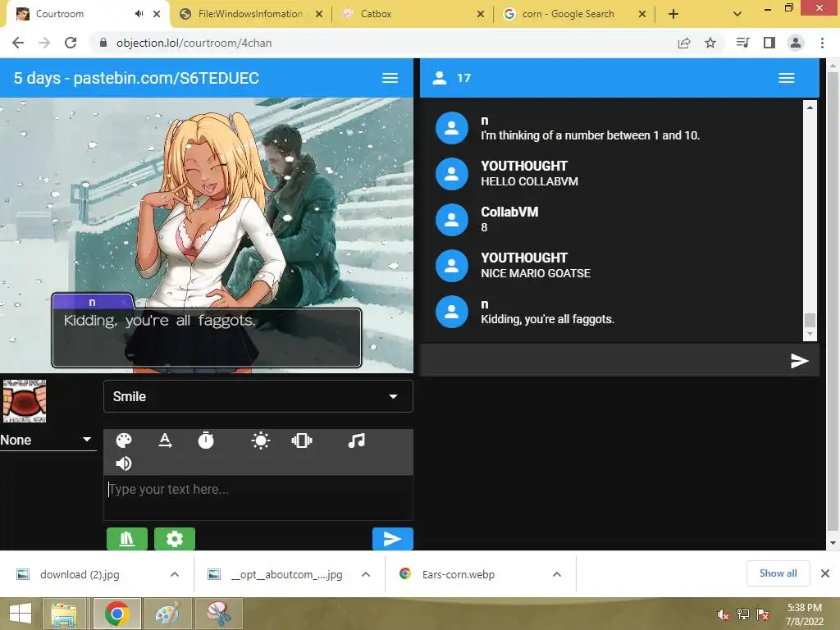Click the muted volume tray icon
840x630 pixels.
(x=724, y=614)
